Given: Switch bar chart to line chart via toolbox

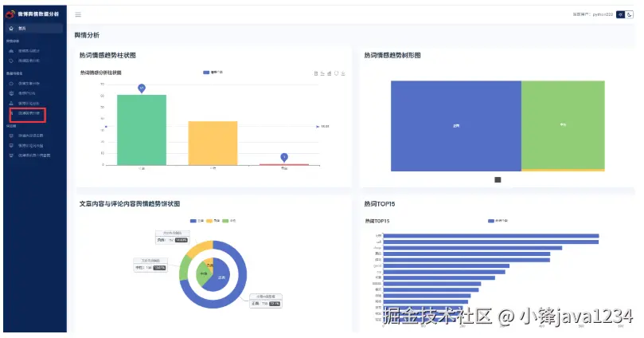Looking at the screenshot, I should tap(322, 73).
